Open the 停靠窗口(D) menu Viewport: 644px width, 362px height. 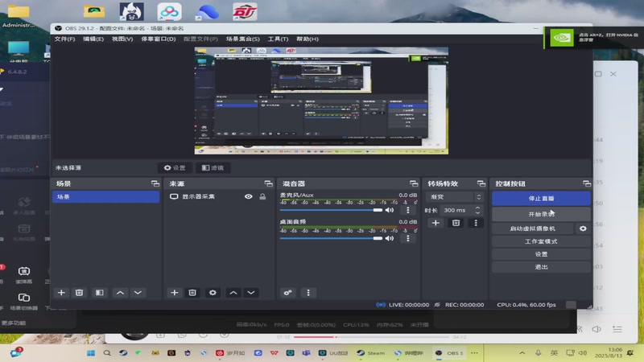(x=158, y=39)
